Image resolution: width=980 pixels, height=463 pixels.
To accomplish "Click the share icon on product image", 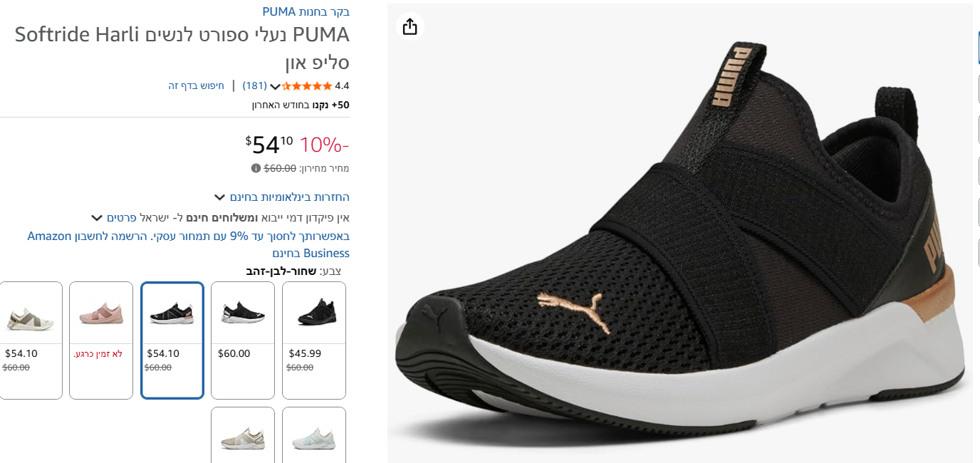I will click(x=410, y=27).
